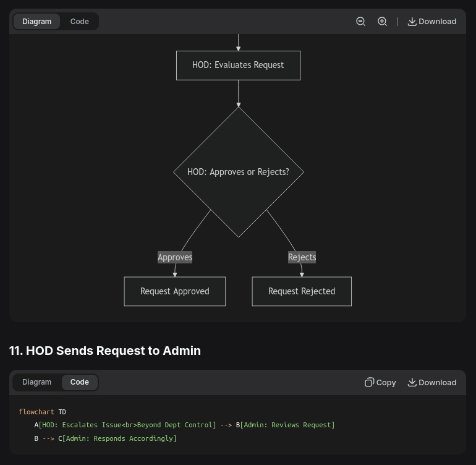Switch to Diagram tab in upper panel
This screenshot has height=465, width=476.
tap(36, 22)
